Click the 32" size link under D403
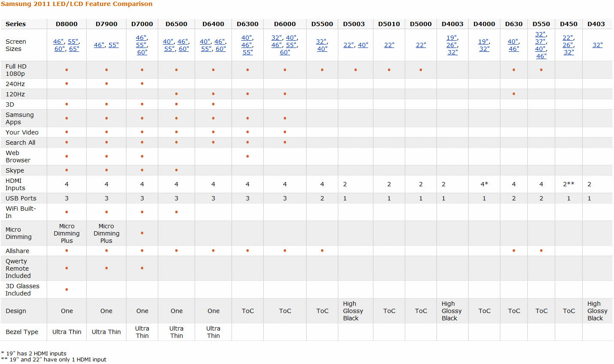Image resolution: width=614 pixels, height=364 pixels. (598, 45)
